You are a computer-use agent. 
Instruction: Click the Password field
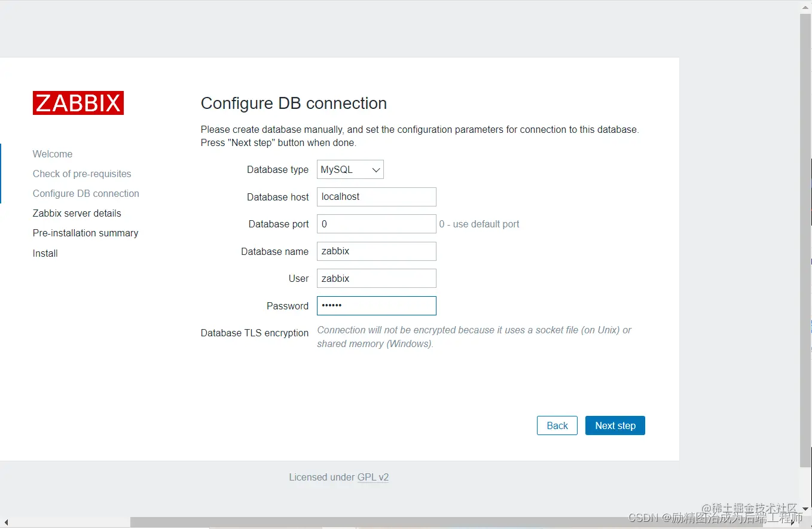pos(377,306)
